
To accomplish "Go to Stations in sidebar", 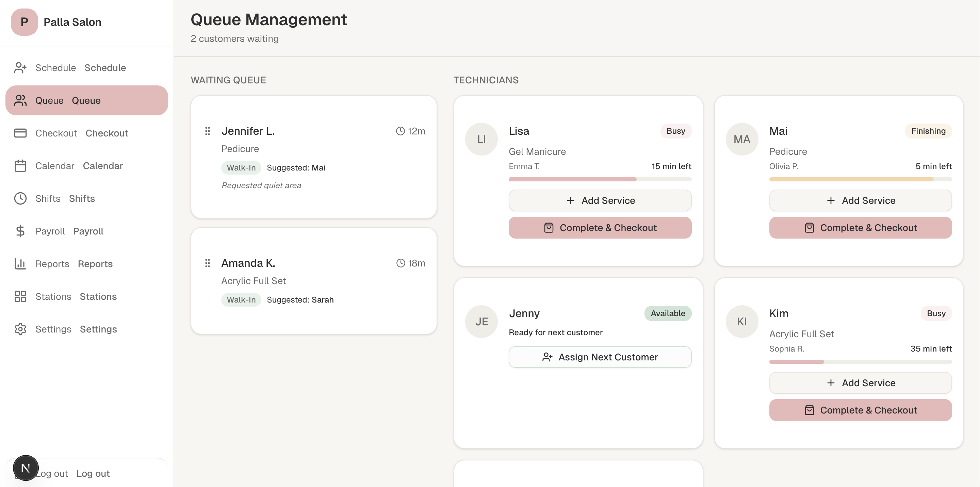I will (x=87, y=296).
